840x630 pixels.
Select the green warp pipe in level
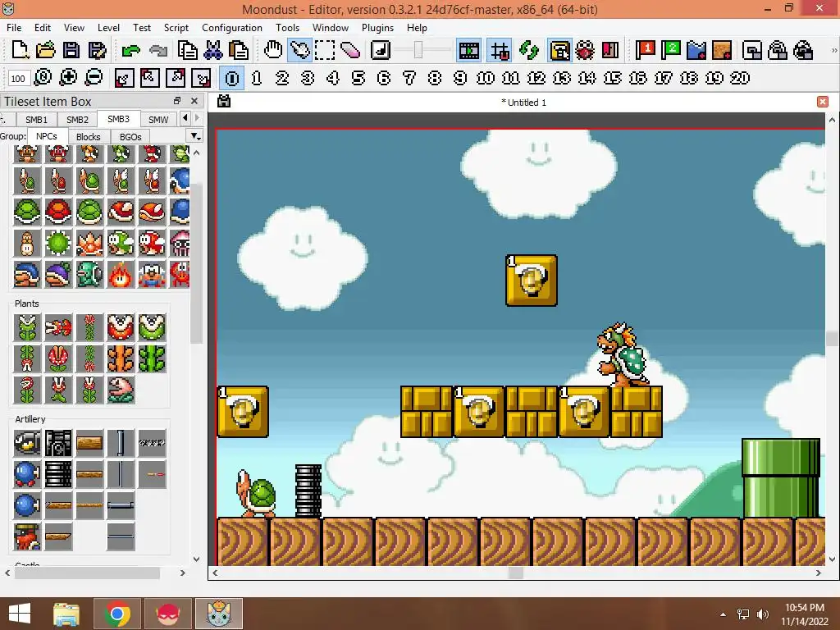click(x=781, y=478)
